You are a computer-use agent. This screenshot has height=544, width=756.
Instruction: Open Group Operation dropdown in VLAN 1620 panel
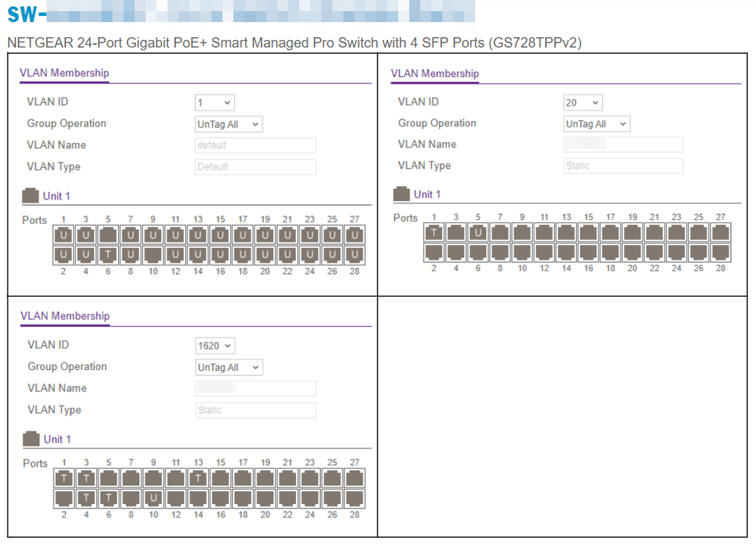pos(229,368)
